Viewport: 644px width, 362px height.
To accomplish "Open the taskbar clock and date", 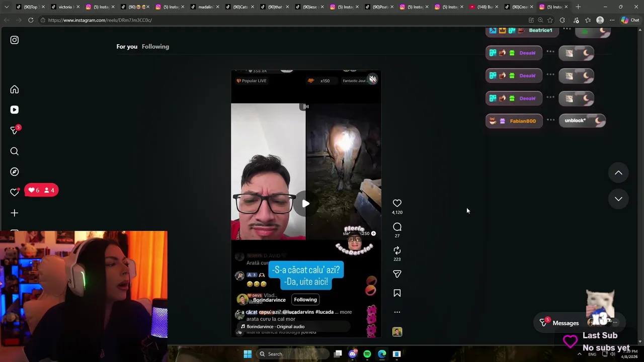I will click(629, 354).
